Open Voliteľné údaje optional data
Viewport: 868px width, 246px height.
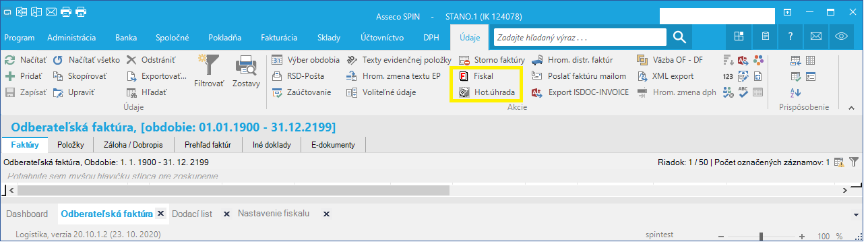pos(381,92)
